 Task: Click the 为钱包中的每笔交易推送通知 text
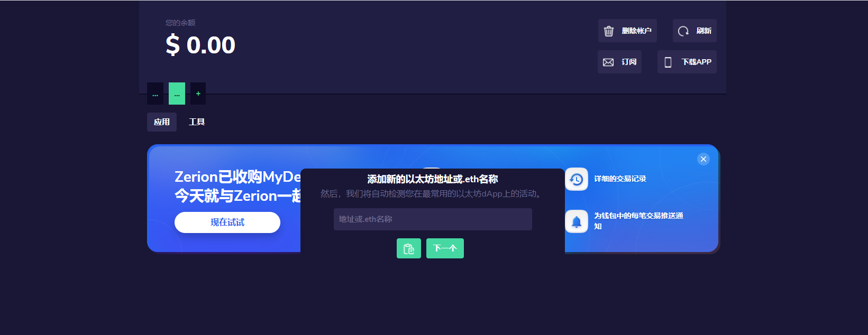[x=638, y=221]
